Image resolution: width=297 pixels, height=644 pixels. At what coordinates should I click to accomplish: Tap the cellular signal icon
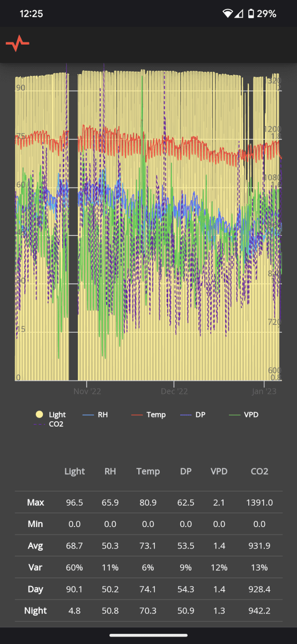click(x=239, y=13)
